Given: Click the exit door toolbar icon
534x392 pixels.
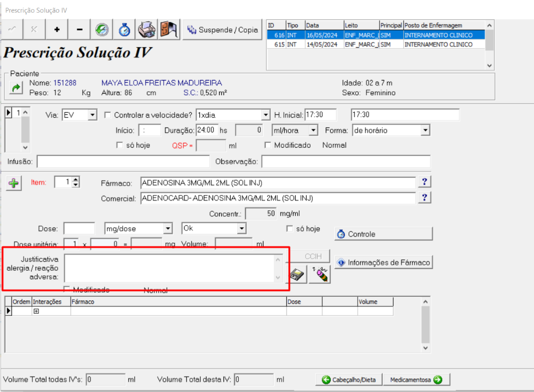Looking at the screenshot, I should click(x=169, y=30).
